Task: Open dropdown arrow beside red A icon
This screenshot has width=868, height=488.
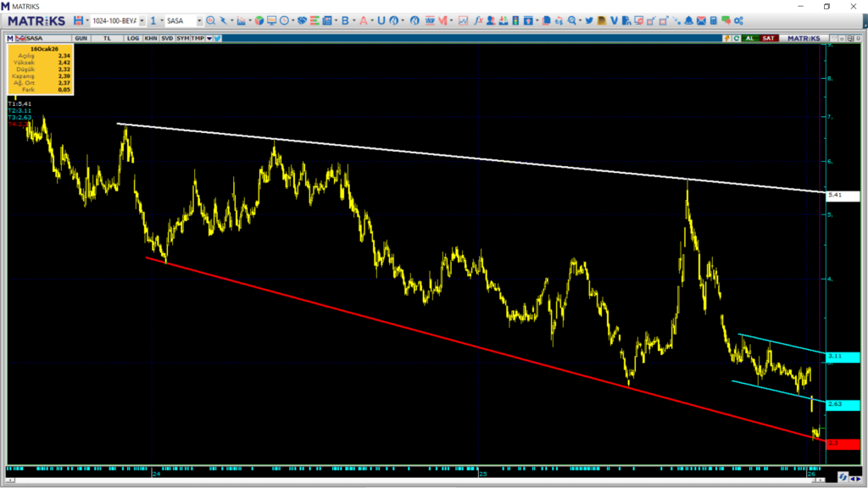Action: click(372, 20)
